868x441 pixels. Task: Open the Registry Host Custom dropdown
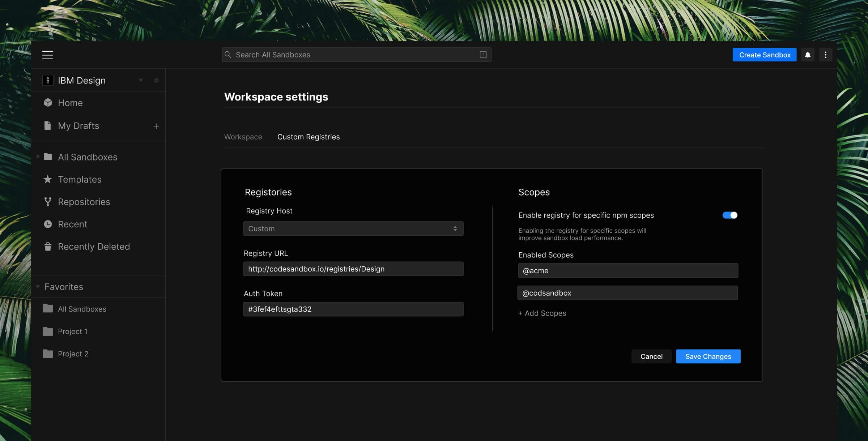[353, 228]
